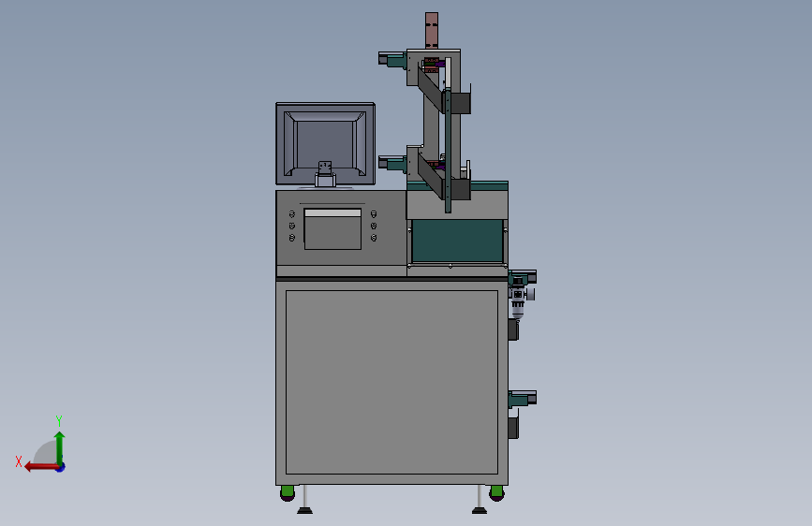
Task: Click the red X axis arrow of the triad
Action: point(40,467)
